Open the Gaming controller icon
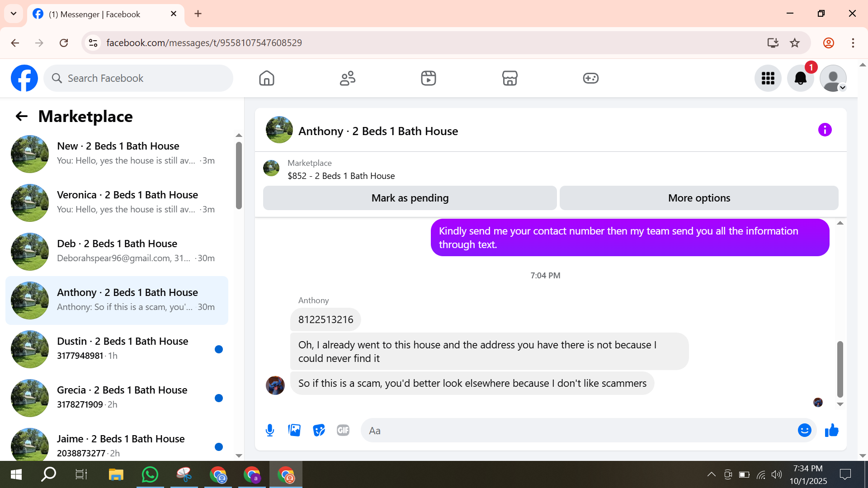The image size is (868, 488). tap(590, 78)
